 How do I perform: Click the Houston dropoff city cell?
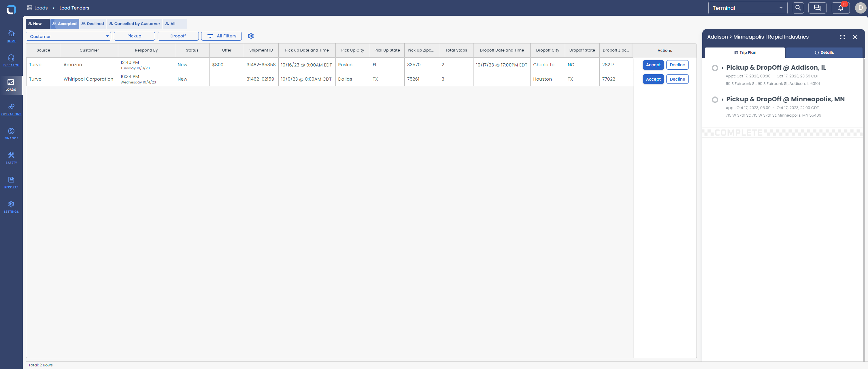(x=548, y=79)
